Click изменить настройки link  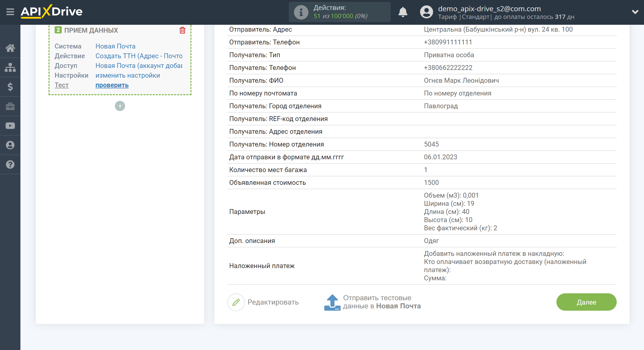(128, 75)
